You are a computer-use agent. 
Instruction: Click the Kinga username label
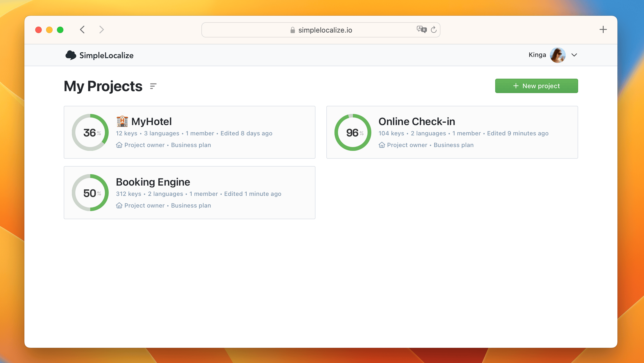point(537,55)
